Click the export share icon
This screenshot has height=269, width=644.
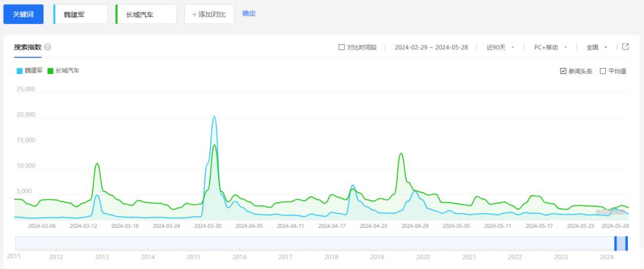(x=626, y=47)
